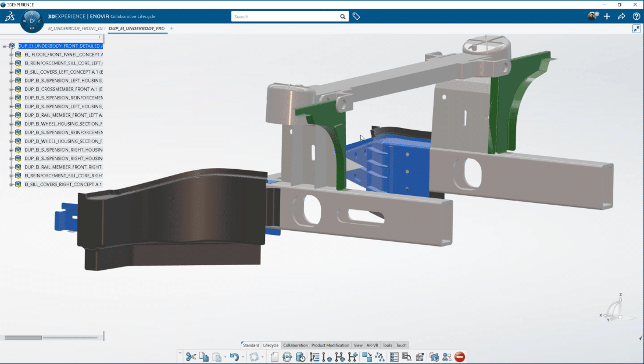Click the red prohibit icon at toolbar end
644x364 pixels.
point(459,356)
